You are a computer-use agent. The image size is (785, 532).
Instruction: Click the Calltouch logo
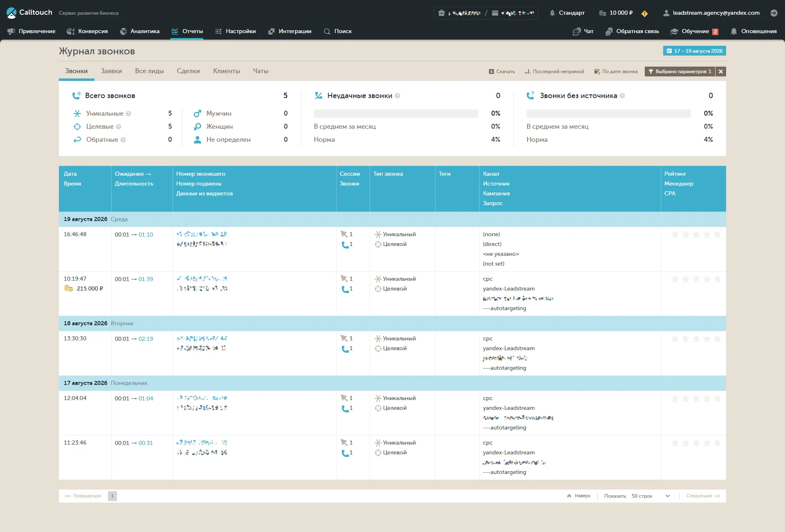(x=29, y=13)
